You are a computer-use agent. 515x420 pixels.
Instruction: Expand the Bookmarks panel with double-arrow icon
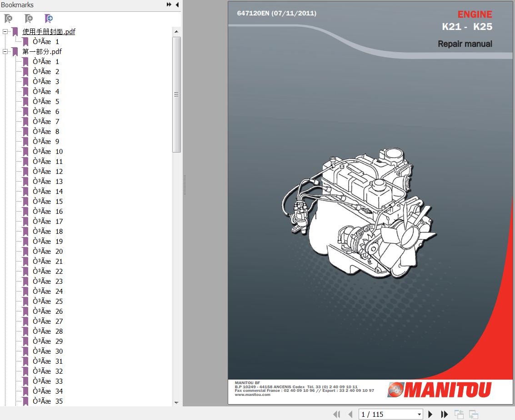pyautogui.click(x=169, y=5)
